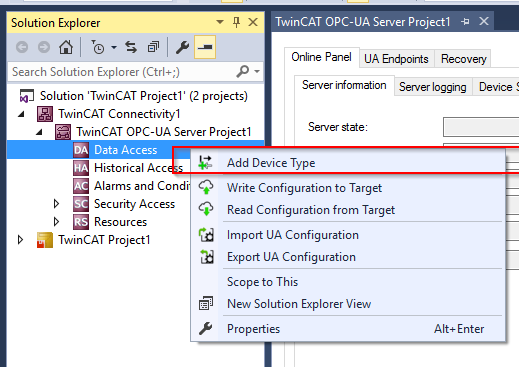This screenshot has height=367, width=519.
Task: Click the wrench icon beside Properties menu entry
Action: [206, 329]
